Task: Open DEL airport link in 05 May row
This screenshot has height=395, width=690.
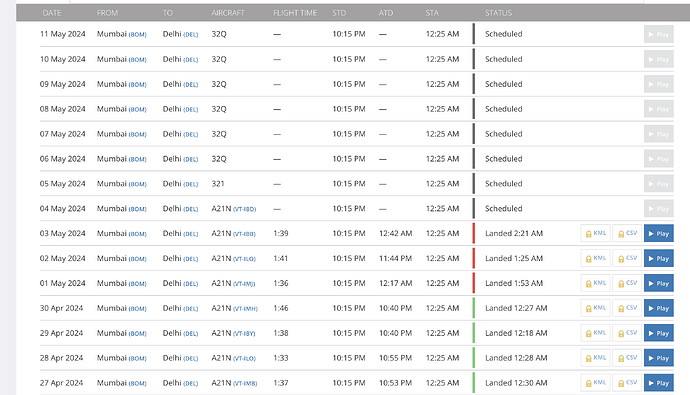Action: click(x=191, y=184)
